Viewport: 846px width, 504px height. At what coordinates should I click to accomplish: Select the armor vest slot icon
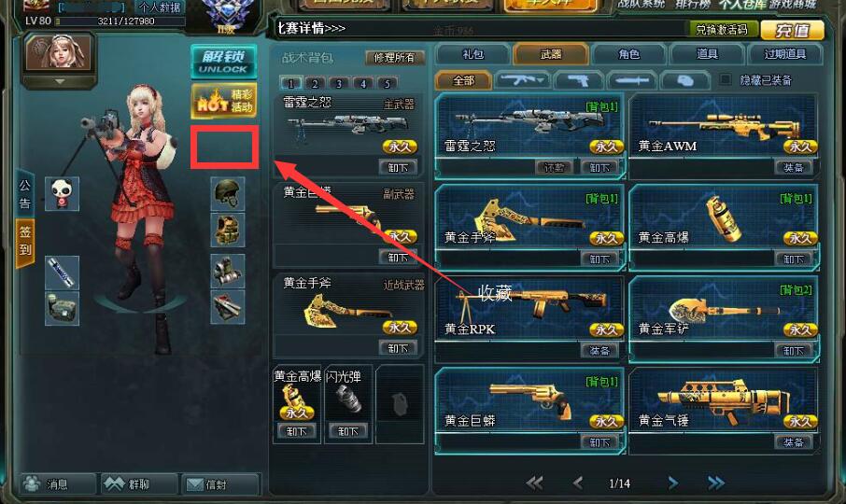[227, 231]
